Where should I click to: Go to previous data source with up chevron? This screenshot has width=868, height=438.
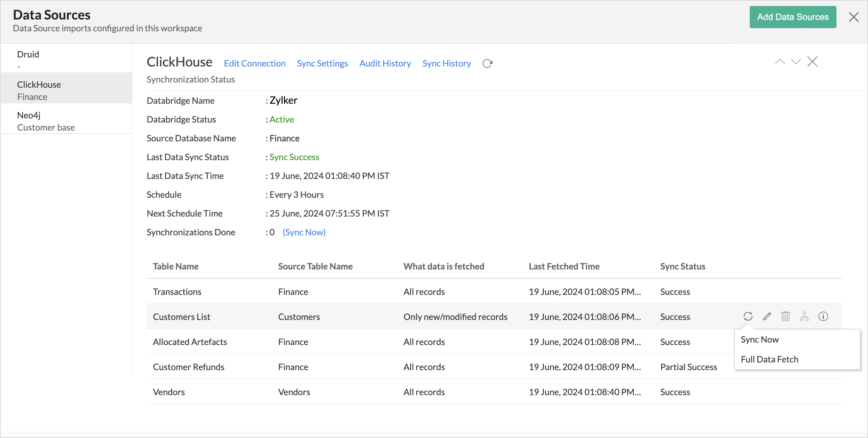point(780,62)
